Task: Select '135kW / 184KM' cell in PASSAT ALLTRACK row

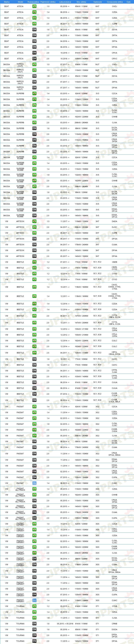Action: coord(81,518)
